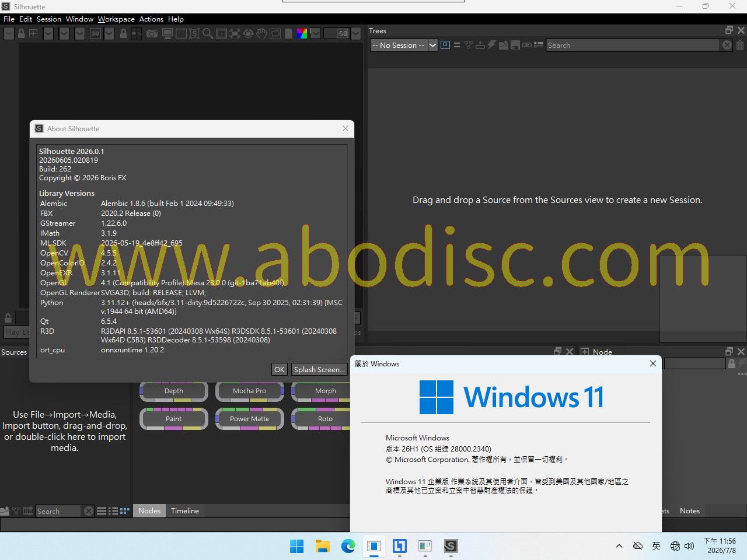Image resolution: width=747 pixels, height=560 pixels.
Task: Switch Sources to blue thumbnail grid view
Action: 125,511
